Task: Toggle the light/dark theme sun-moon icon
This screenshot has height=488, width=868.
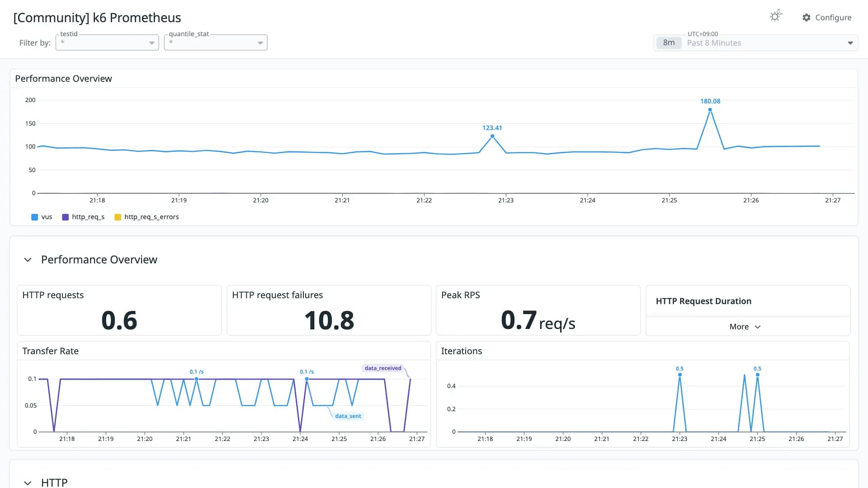Action: click(x=776, y=16)
